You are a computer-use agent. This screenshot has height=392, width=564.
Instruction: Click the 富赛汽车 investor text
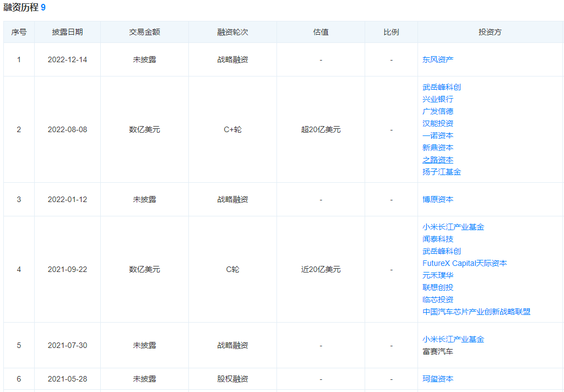tap(438, 351)
